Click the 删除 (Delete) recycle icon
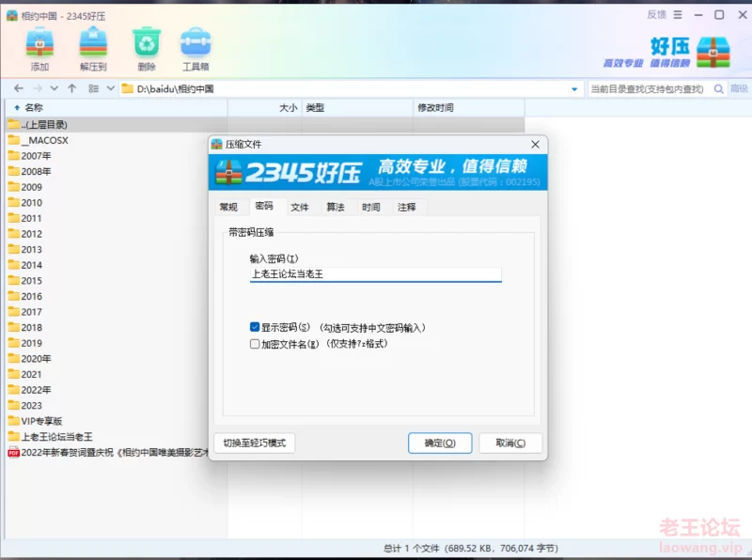The image size is (752, 560). [147, 42]
